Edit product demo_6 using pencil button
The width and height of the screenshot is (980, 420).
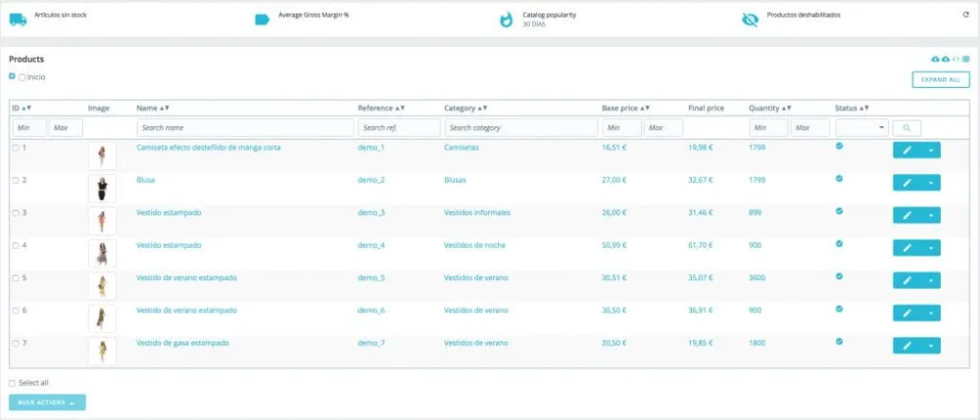[907, 312]
